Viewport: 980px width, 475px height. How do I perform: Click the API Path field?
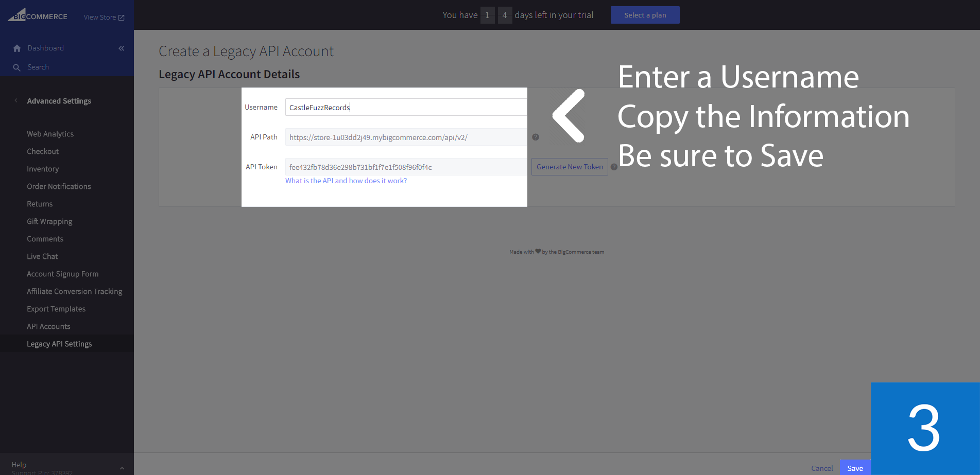[x=406, y=137]
